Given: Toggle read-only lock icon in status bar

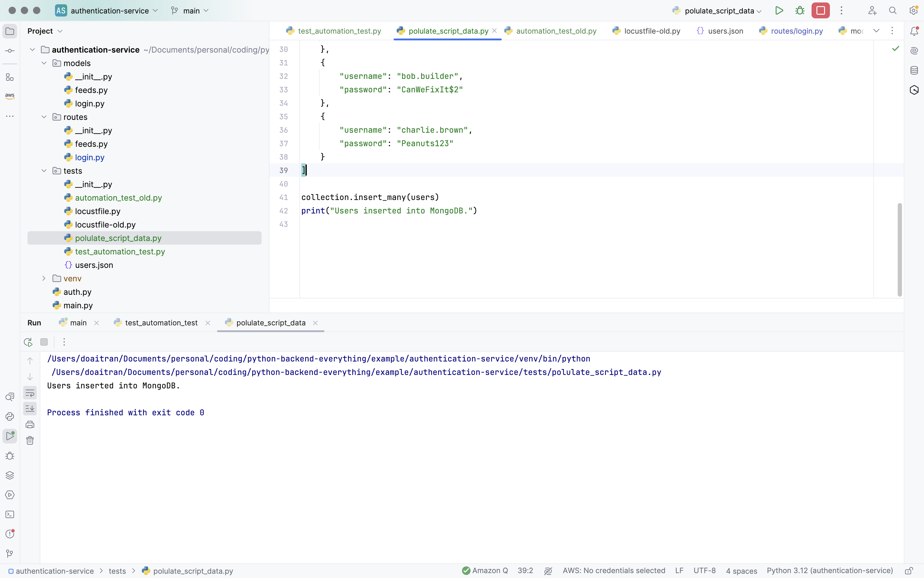Looking at the screenshot, I should (x=909, y=571).
